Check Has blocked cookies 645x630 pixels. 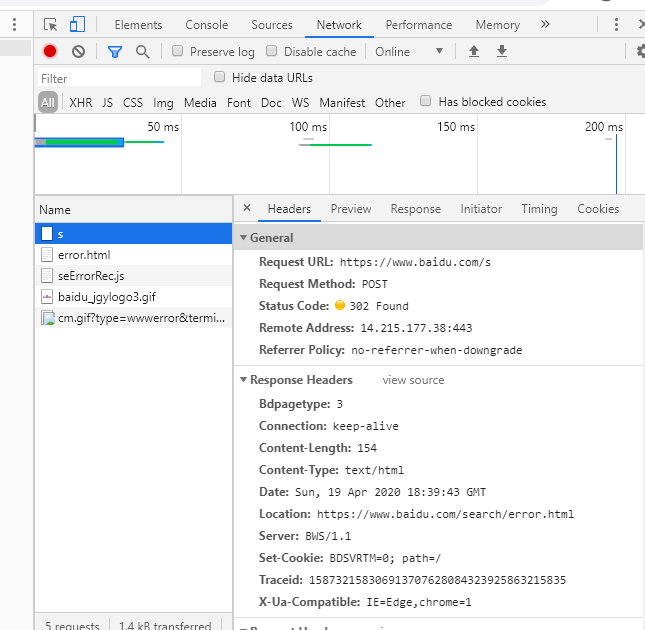(x=425, y=101)
